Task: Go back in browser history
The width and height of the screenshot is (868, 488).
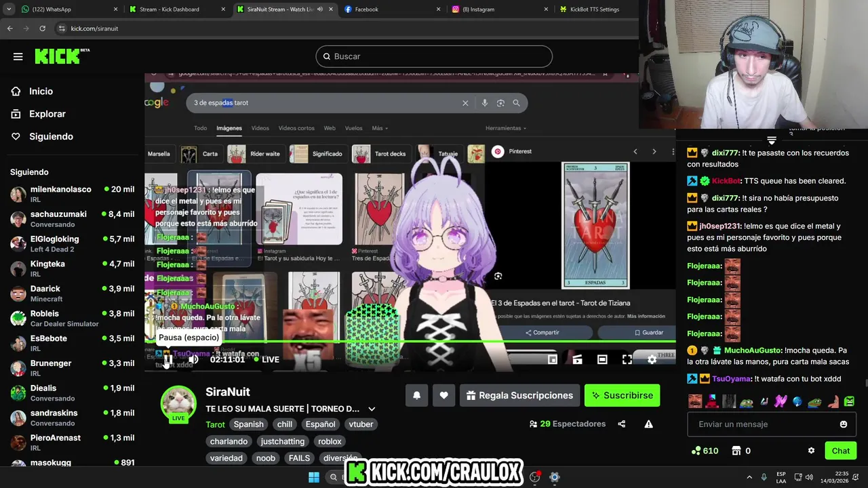Action: pos(9,28)
